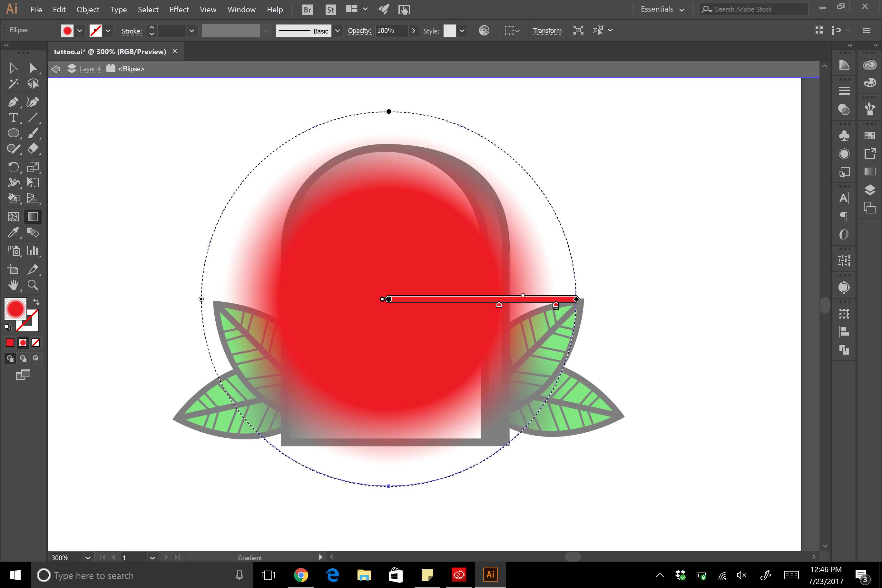Choose the Symbol Sprayer tool
This screenshot has width=882, height=588.
(14, 251)
